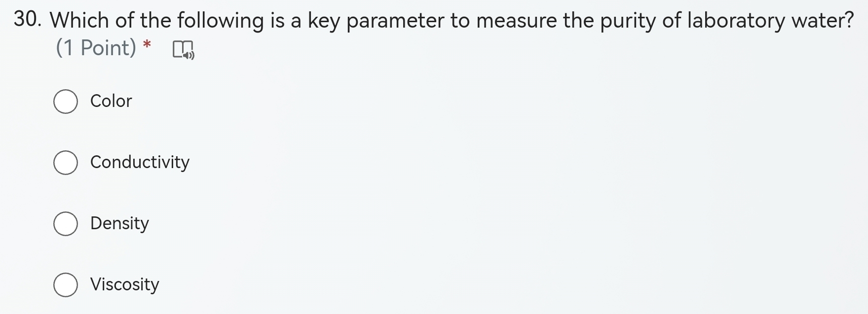This screenshot has height=314, width=868.
Task: Tap the circle next to Viscosity
Action: (65, 284)
